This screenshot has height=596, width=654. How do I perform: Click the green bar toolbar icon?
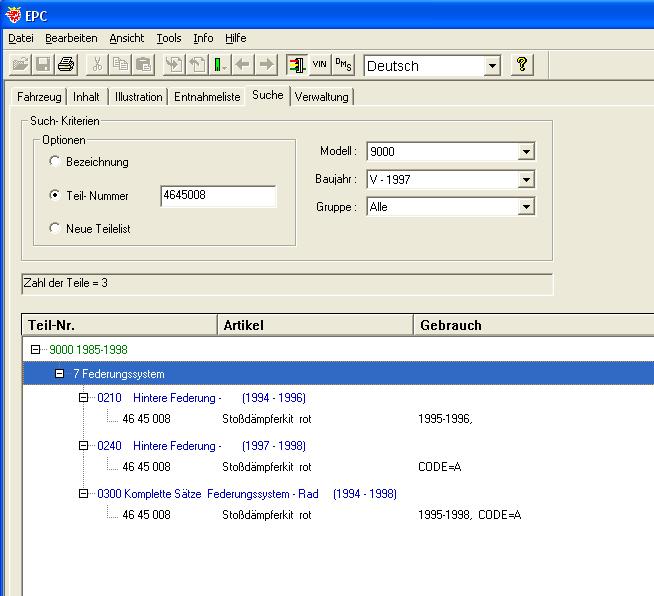[220, 65]
